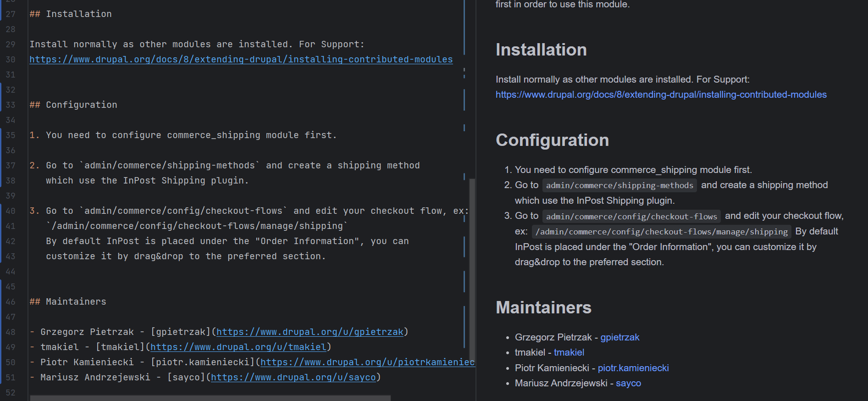868x401 pixels.
Task: Click the '/admin/commerce/config/checkout-flows/manage/shipping' preview code
Action: (x=661, y=232)
